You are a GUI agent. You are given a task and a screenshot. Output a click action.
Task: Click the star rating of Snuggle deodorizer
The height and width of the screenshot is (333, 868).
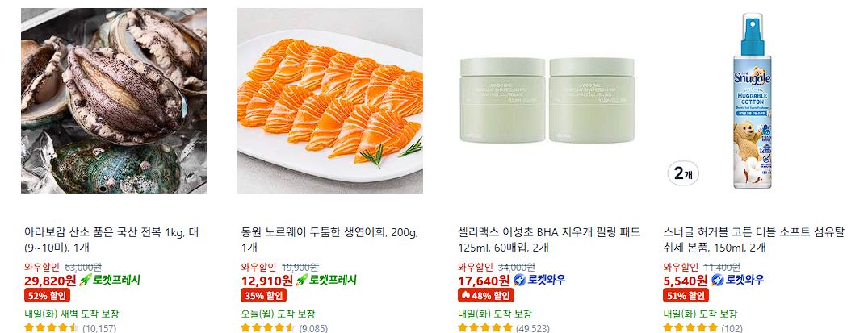coord(690,328)
